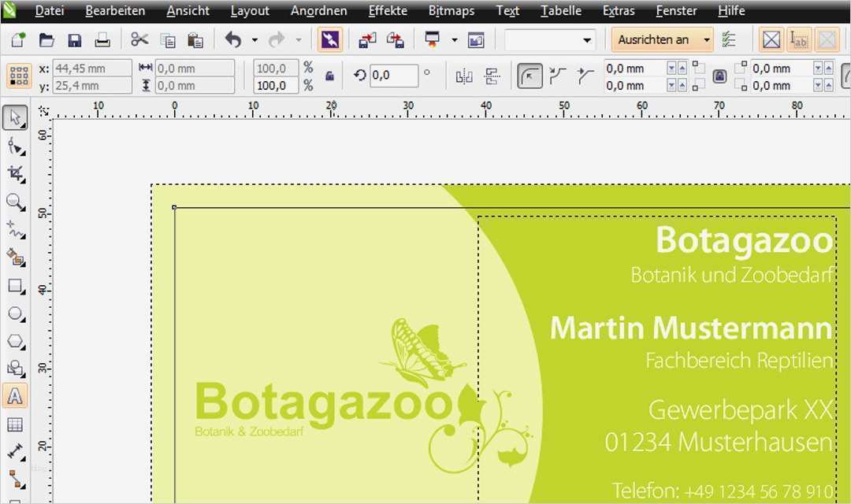851x504 pixels.
Task: Select the Ellipse tool
Action: click(x=15, y=313)
